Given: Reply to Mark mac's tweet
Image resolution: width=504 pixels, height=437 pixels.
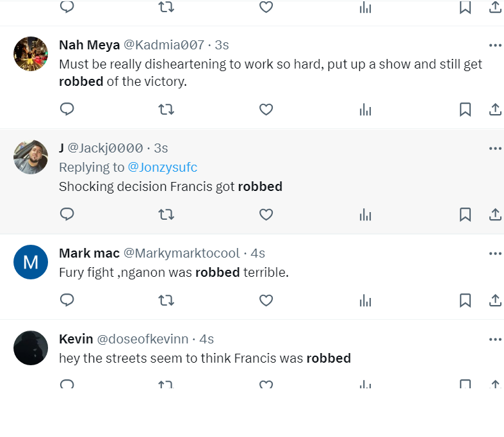Looking at the screenshot, I should click(67, 300).
